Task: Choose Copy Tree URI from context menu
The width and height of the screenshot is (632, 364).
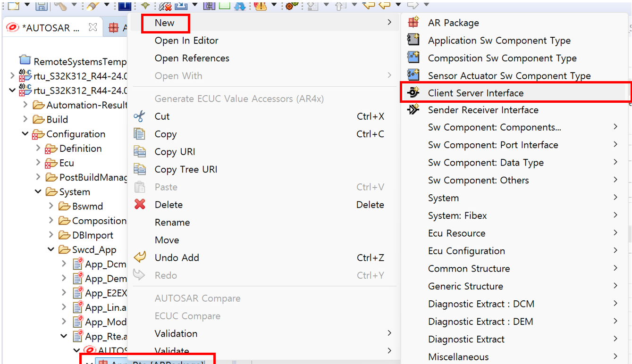Action: (186, 169)
